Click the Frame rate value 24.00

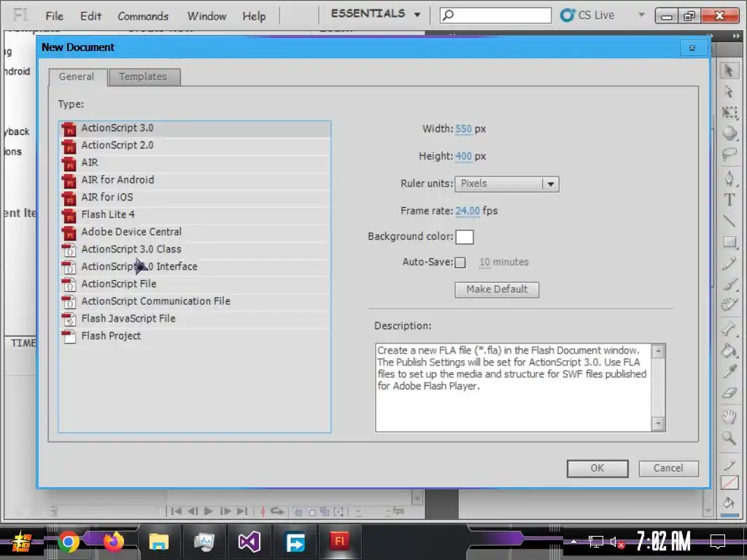click(x=468, y=211)
